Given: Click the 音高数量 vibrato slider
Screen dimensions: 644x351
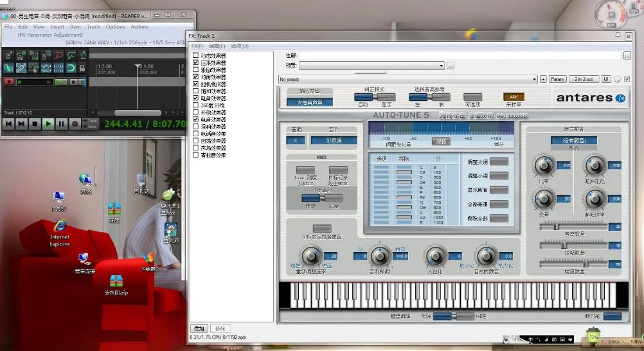Looking at the screenshot, I should (x=573, y=227).
